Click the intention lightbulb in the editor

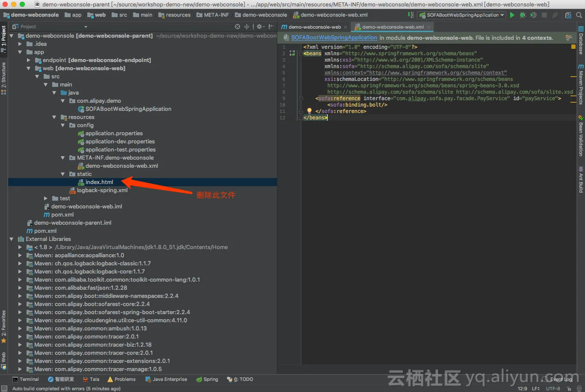(x=309, y=111)
